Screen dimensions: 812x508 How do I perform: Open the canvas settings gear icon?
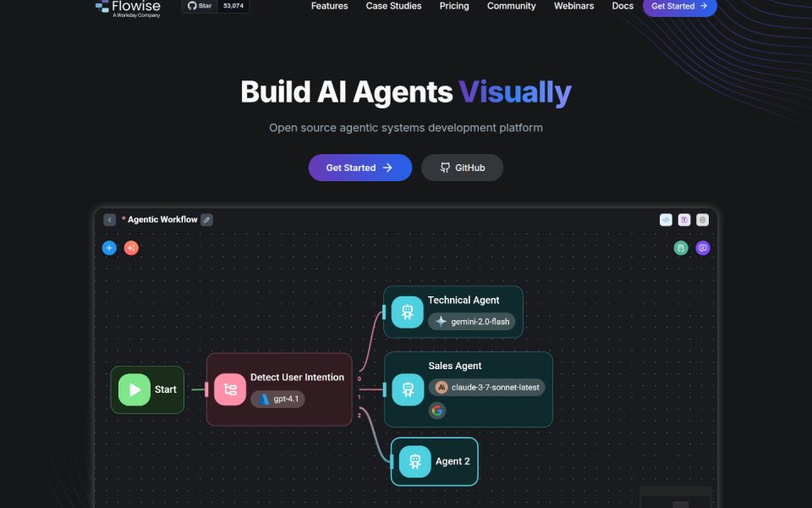[x=702, y=220]
